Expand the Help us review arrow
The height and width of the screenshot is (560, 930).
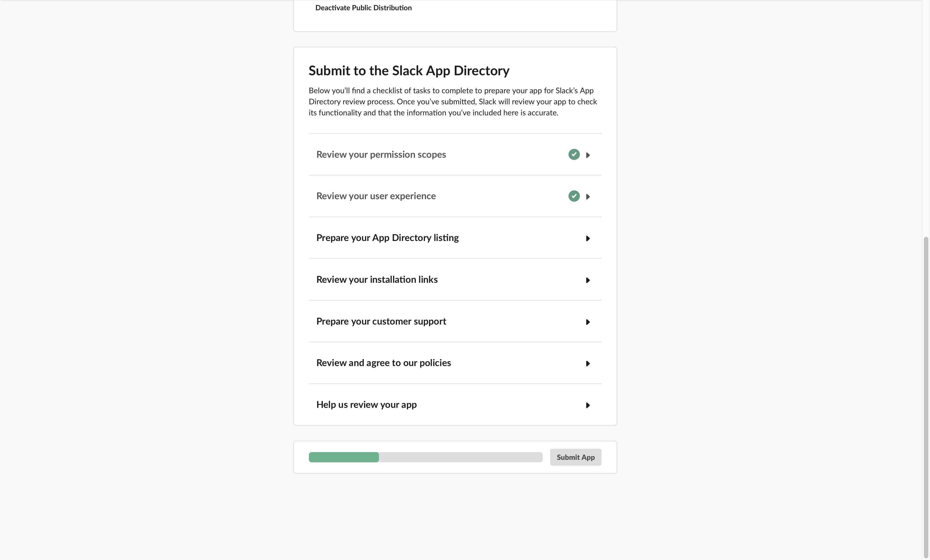[x=588, y=405]
